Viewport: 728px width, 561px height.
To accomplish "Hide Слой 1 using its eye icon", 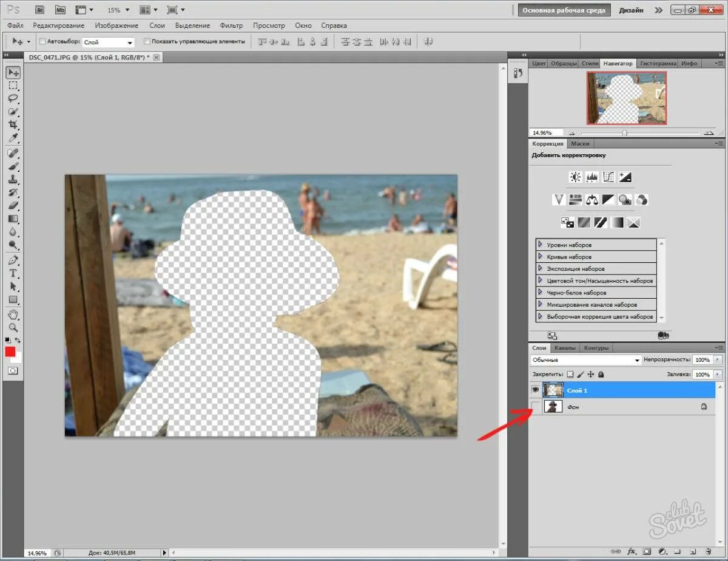I will (x=535, y=390).
